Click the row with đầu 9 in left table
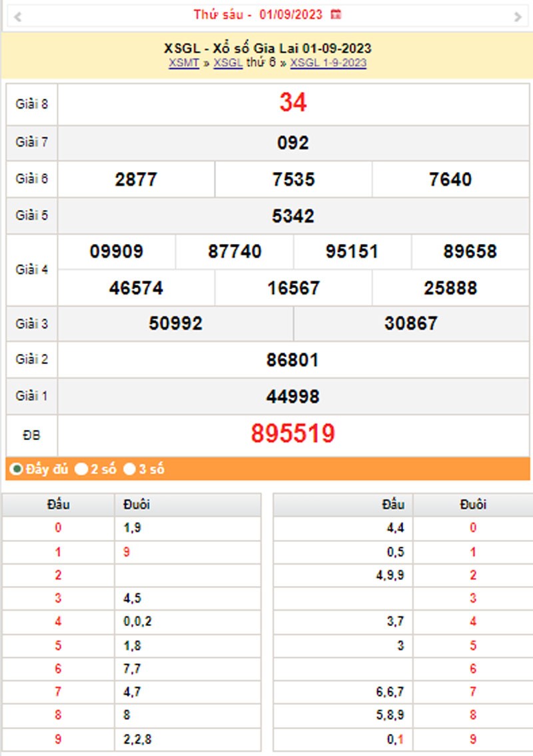Screen dimensions: 533x756 pos(58,738)
